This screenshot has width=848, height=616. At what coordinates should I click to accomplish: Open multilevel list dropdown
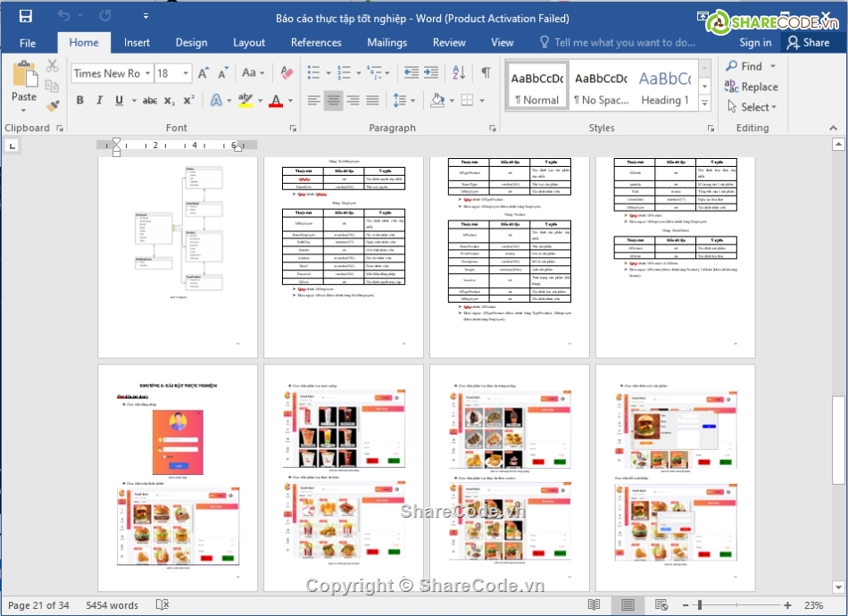[387, 72]
